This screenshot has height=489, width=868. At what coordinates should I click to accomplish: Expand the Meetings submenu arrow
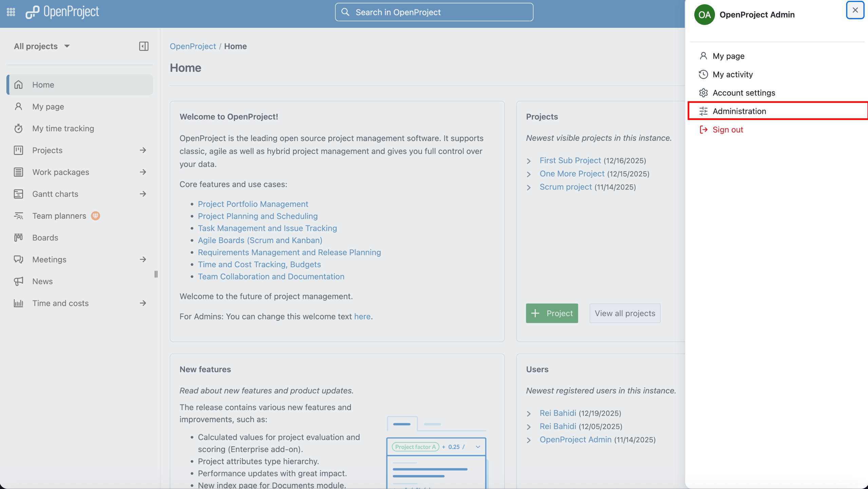143,260
